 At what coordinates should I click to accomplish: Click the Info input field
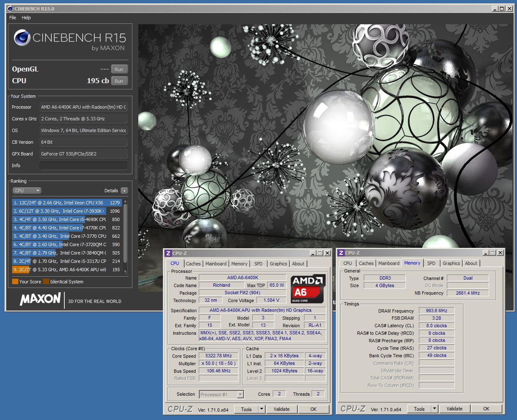click(84, 165)
